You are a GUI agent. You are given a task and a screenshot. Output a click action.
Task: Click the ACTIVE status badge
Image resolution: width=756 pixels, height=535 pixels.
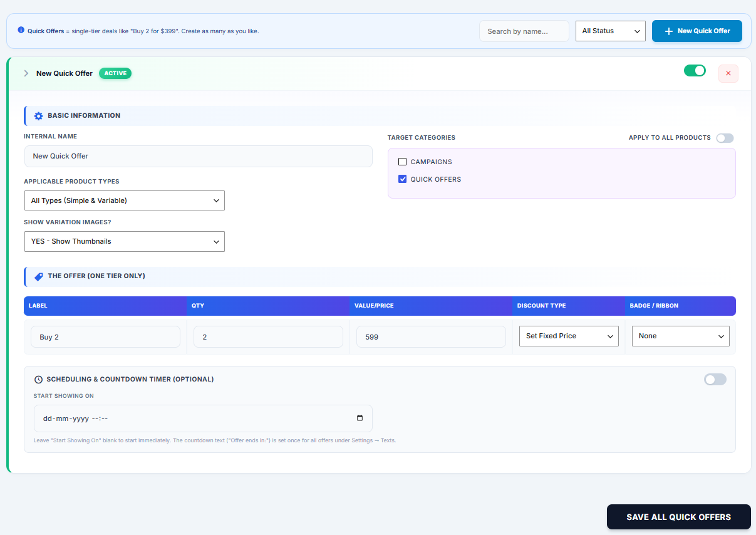coord(115,73)
